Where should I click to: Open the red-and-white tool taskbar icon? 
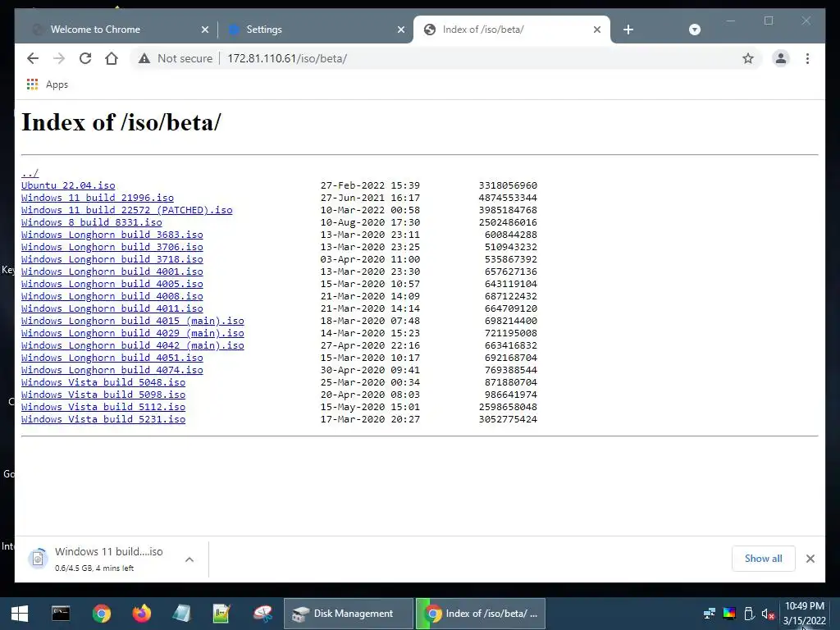point(262,614)
